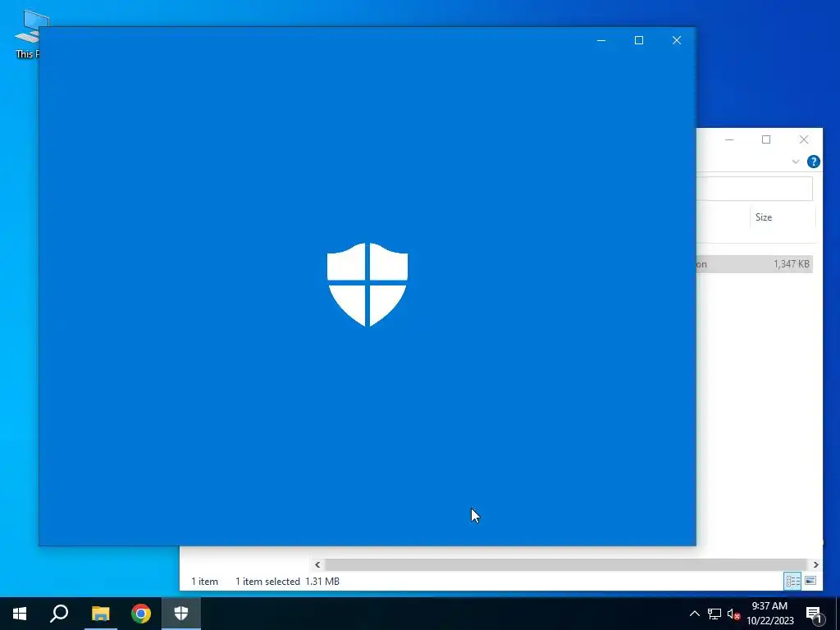Click the horizontal scrollbar right arrow
Screen dimensions: 840x630
coord(815,564)
